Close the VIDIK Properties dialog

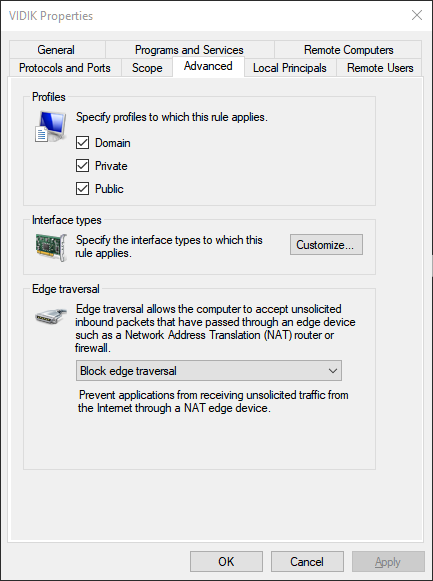click(x=417, y=15)
